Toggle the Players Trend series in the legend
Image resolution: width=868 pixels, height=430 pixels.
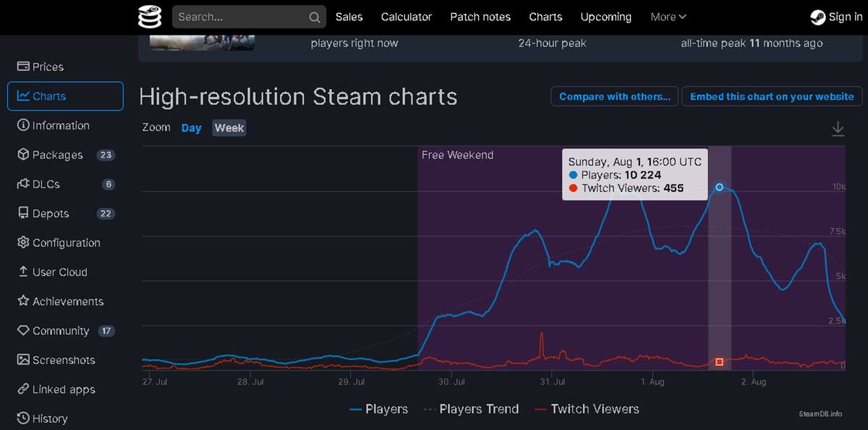[x=471, y=409]
